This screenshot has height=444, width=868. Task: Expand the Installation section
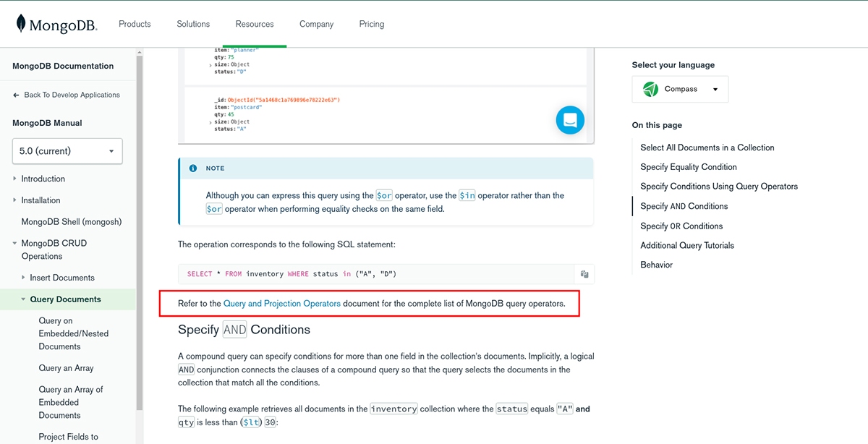[15, 200]
